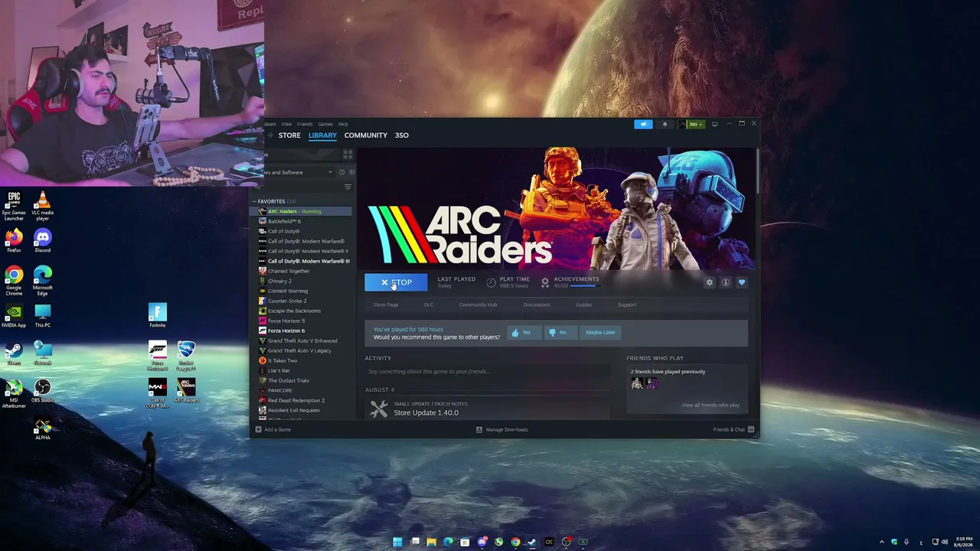
Task: Open the View menu
Action: [286, 124]
